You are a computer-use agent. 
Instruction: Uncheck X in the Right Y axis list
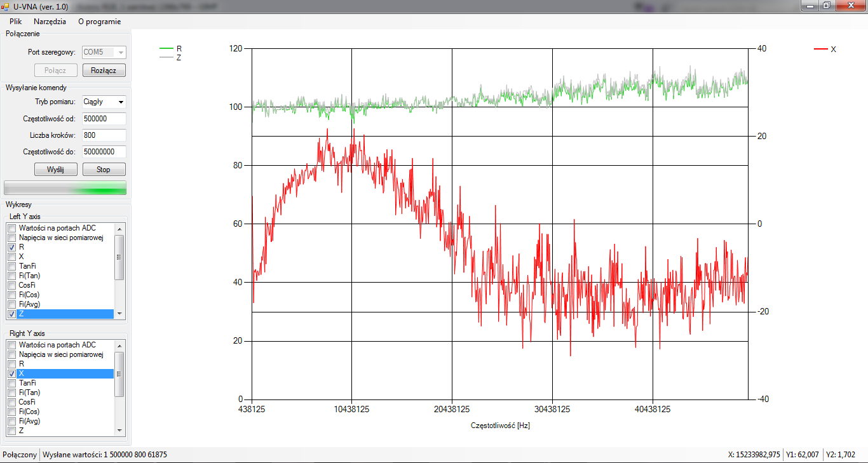[11, 373]
